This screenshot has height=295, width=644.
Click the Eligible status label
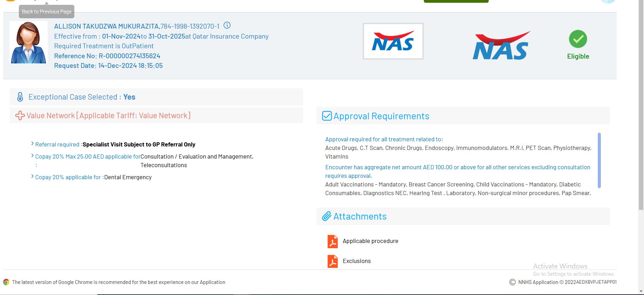(x=578, y=57)
